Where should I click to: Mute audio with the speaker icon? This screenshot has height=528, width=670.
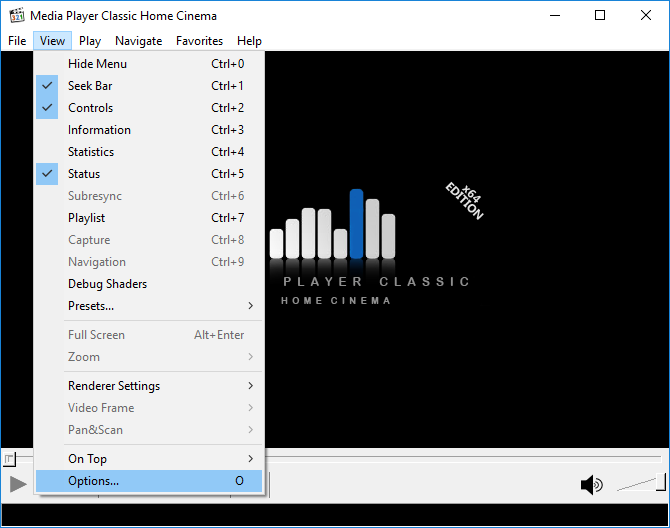click(592, 484)
